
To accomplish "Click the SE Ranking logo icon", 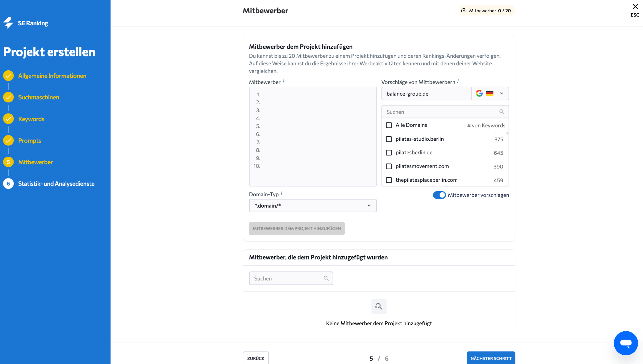I will point(8,23).
